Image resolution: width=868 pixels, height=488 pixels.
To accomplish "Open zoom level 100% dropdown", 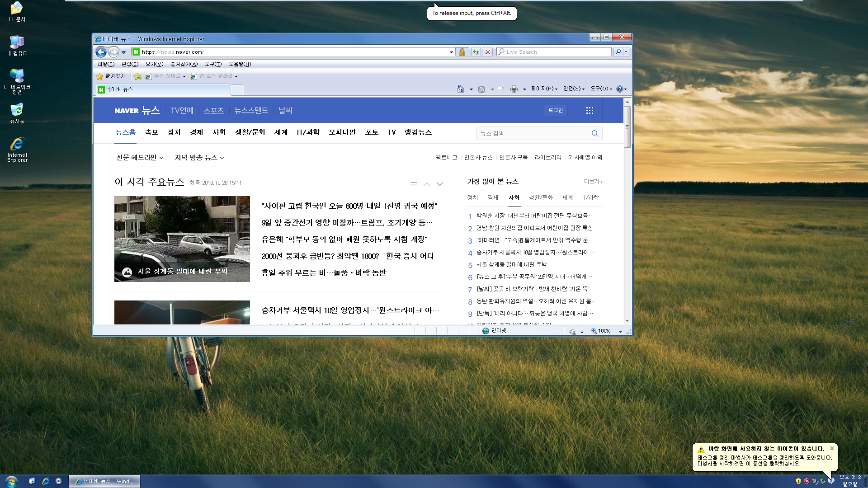I will click(x=620, y=331).
